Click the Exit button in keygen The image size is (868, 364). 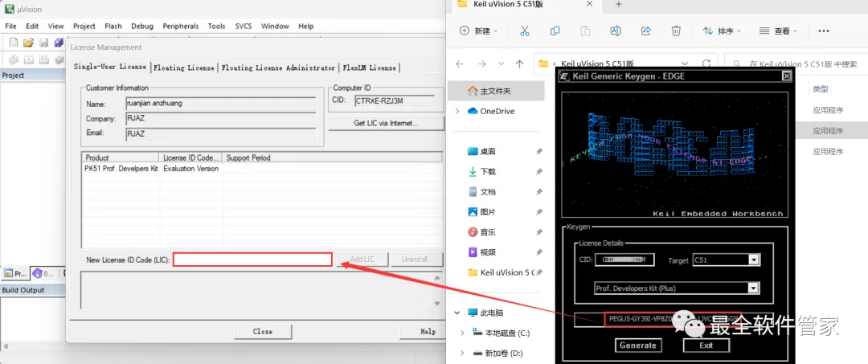(706, 346)
